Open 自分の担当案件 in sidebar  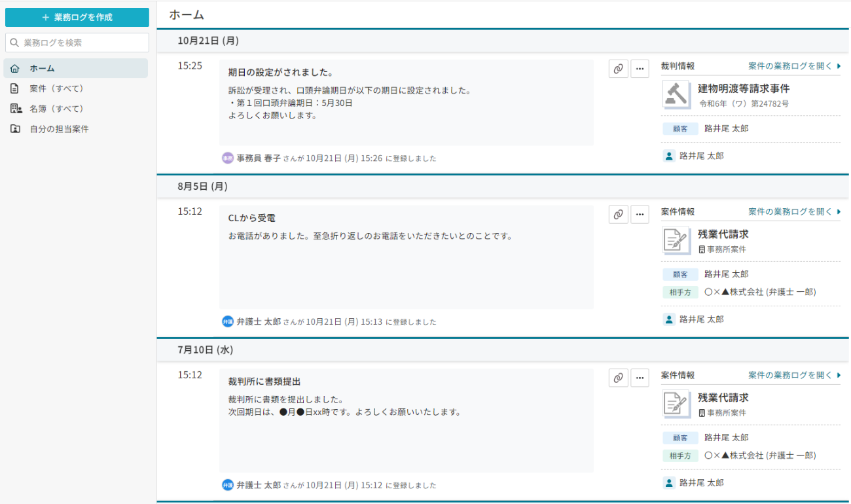pos(59,129)
